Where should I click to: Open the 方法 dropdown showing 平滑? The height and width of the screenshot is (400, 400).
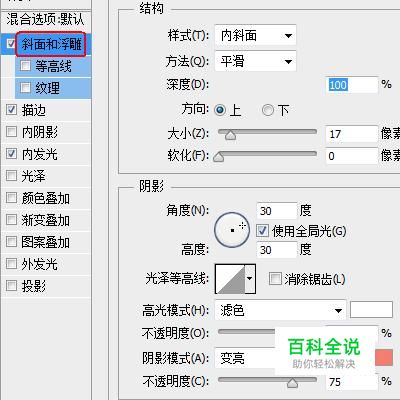coord(255,61)
